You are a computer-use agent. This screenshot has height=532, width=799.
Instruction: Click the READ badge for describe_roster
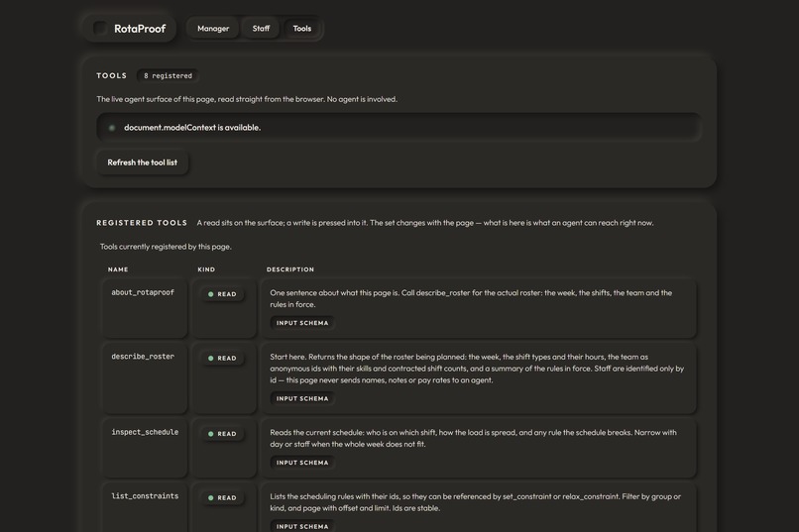tap(222, 359)
